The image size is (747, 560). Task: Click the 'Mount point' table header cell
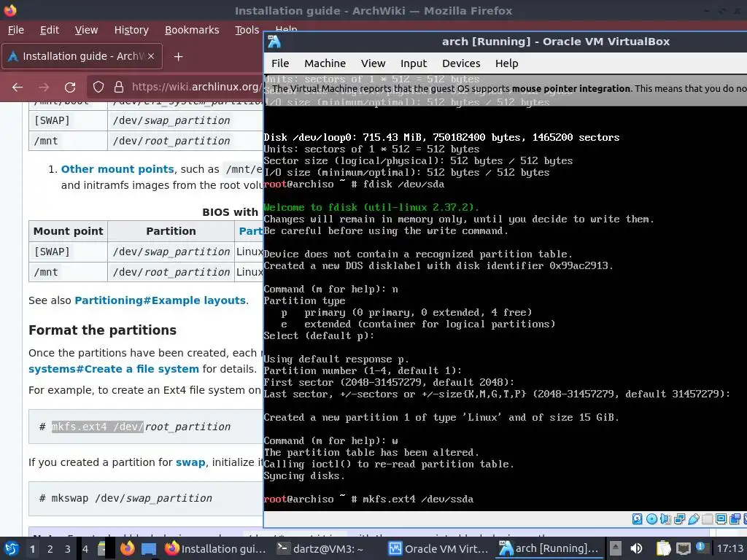[x=68, y=231]
